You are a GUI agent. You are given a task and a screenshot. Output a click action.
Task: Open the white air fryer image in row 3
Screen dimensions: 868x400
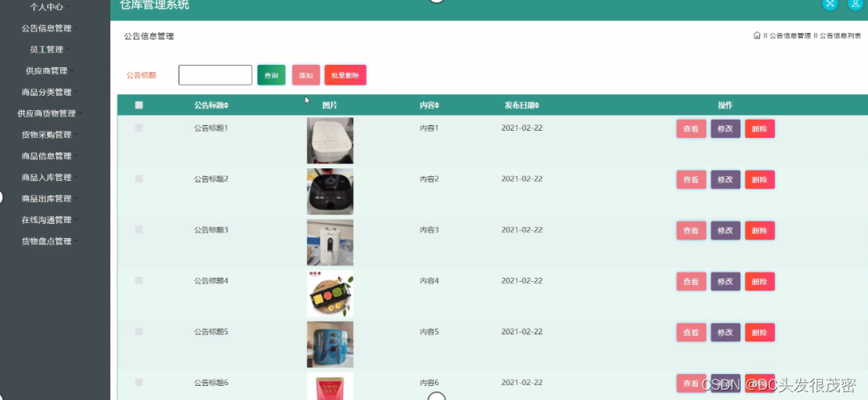click(x=330, y=243)
